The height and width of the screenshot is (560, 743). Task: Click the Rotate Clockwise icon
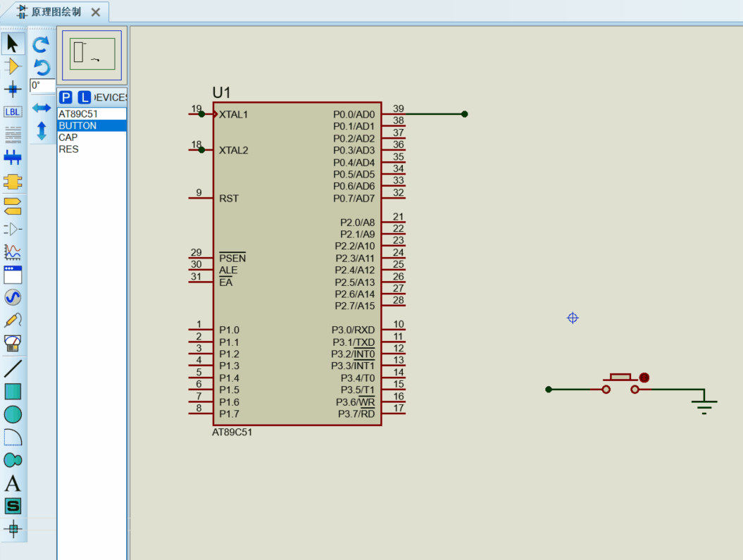42,44
